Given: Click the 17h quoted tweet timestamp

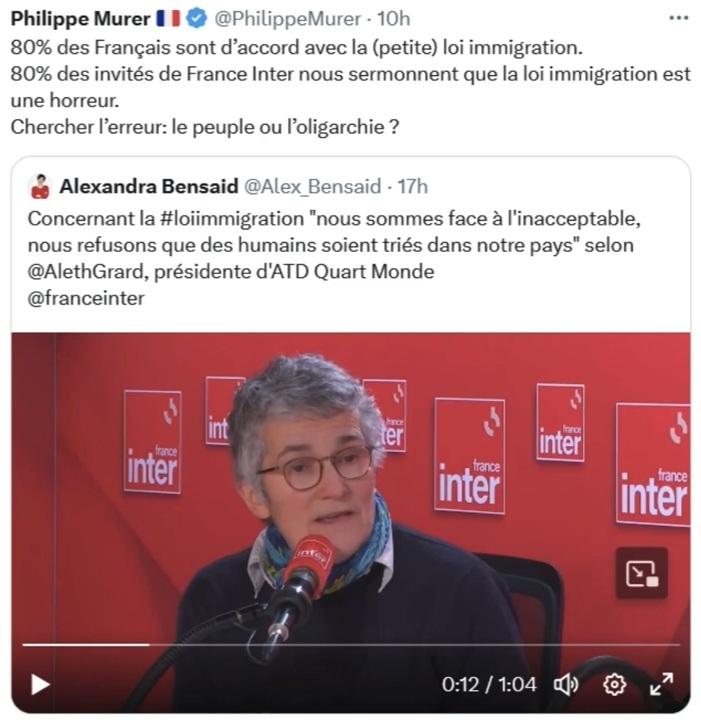Looking at the screenshot, I should coord(413,186).
